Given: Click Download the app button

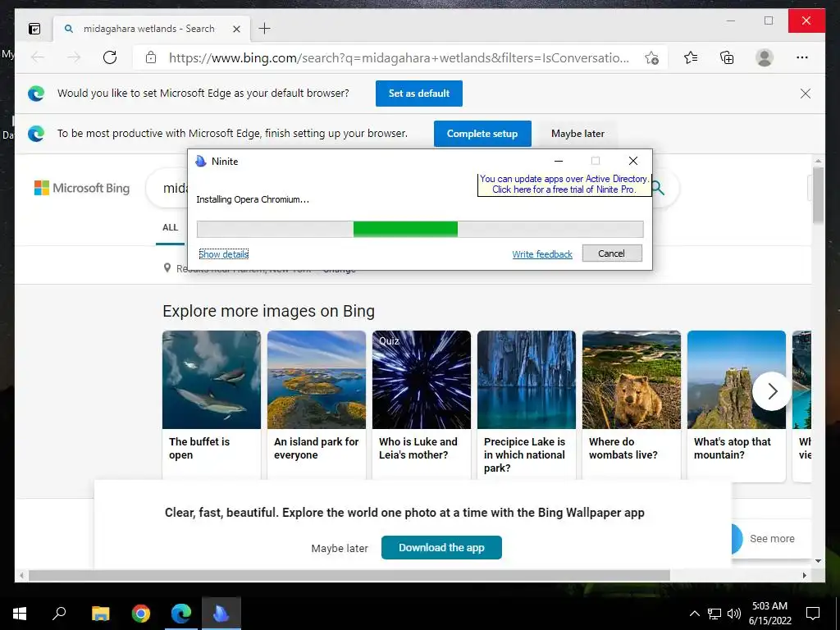Looking at the screenshot, I should (441, 547).
